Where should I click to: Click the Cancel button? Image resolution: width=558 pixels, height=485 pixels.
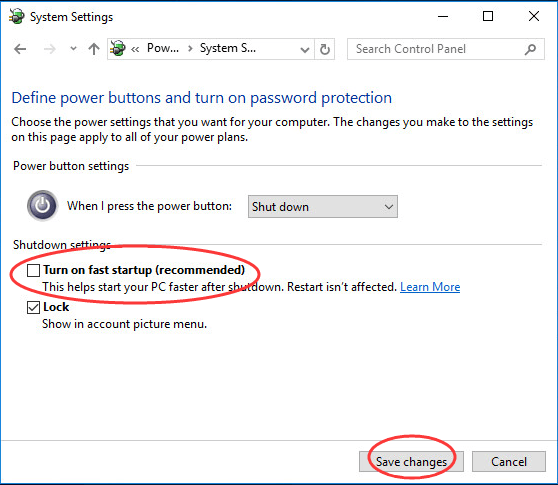point(509,462)
